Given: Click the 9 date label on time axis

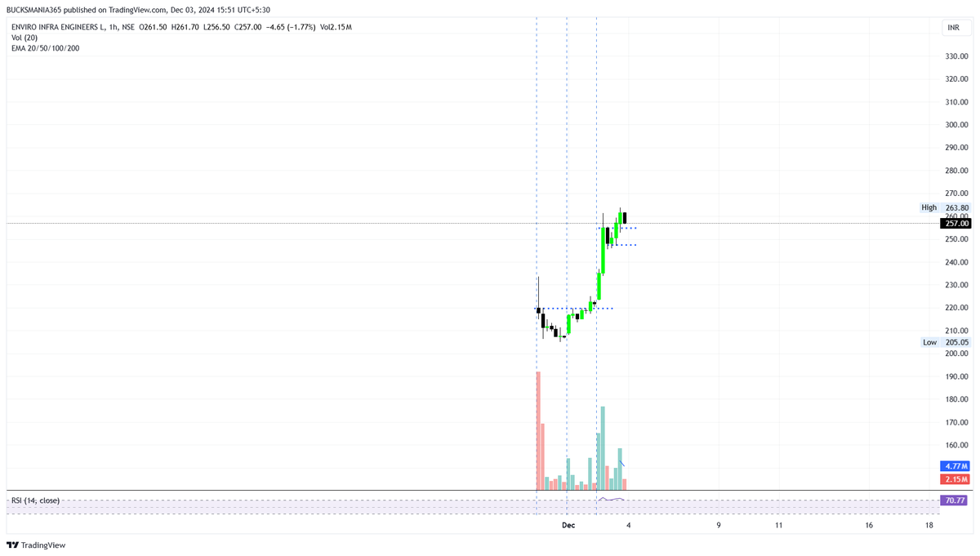Looking at the screenshot, I should (719, 525).
